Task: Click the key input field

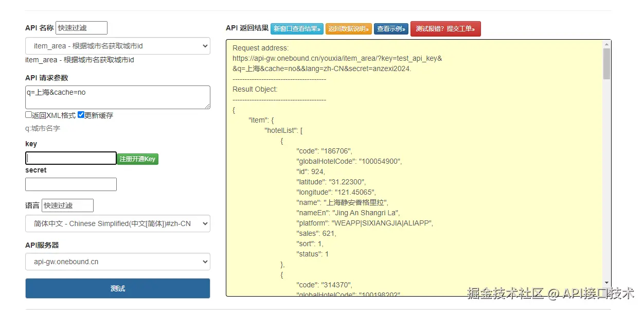Action: pyautogui.click(x=71, y=158)
